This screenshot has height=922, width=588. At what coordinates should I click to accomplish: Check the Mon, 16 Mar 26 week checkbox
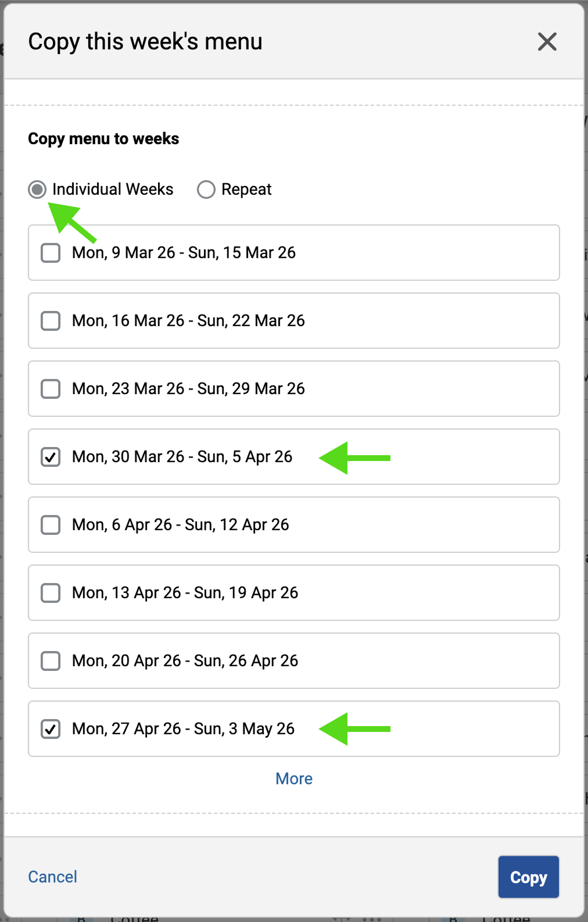tap(51, 321)
